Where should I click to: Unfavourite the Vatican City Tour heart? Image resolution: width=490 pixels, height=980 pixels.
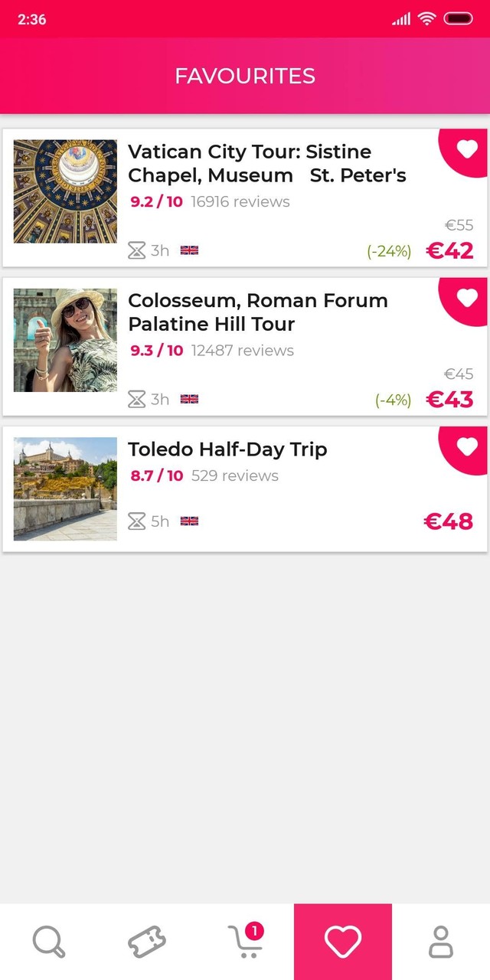[x=466, y=150]
